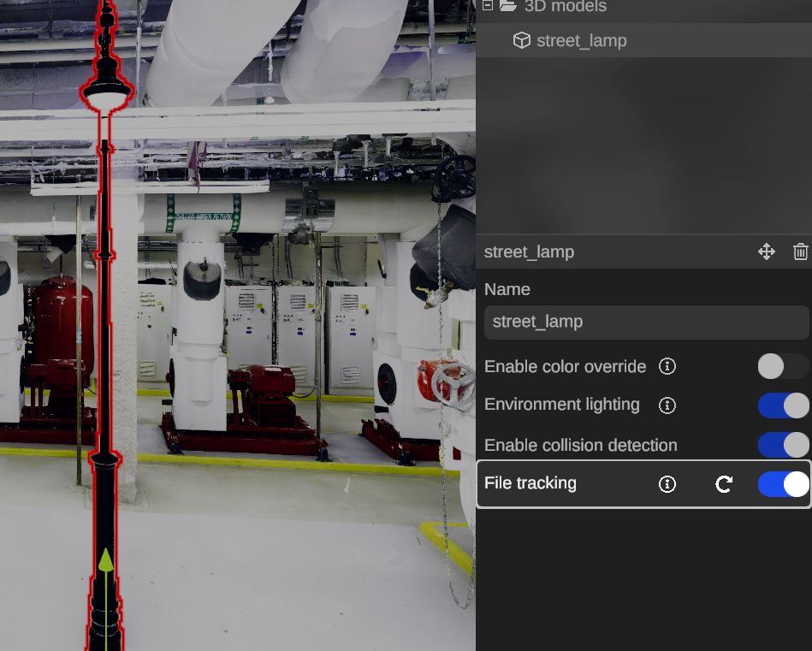Screen dimensions: 812x651
Task: Click the 3D models folder icon
Action: pyautogui.click(x=508, y=6)
